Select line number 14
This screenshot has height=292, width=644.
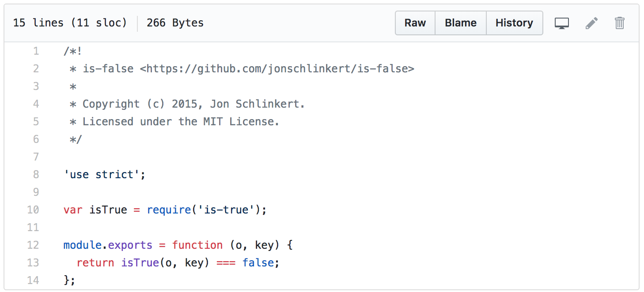33,281
